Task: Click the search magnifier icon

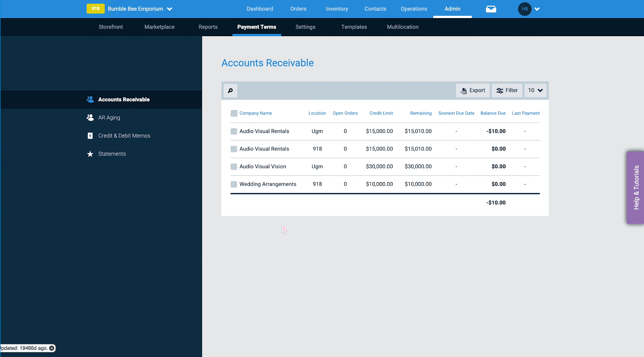Action: 230,90
